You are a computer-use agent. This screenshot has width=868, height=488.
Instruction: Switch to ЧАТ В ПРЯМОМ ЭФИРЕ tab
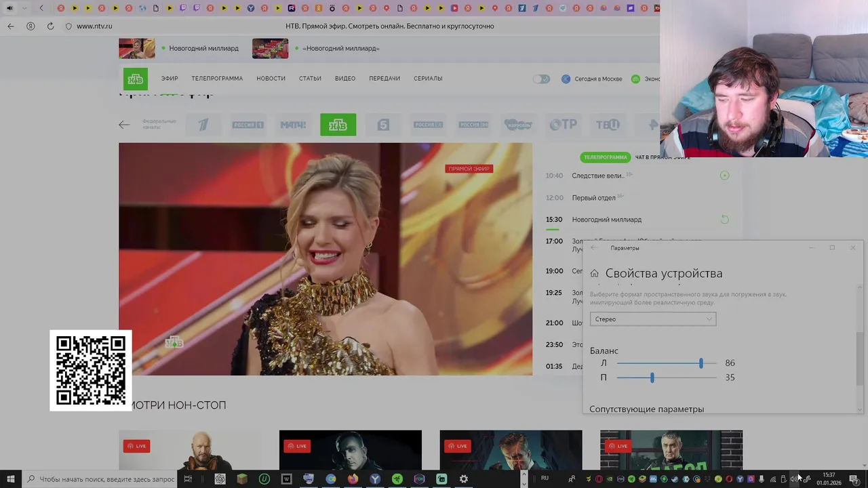(x=663, y=157)
